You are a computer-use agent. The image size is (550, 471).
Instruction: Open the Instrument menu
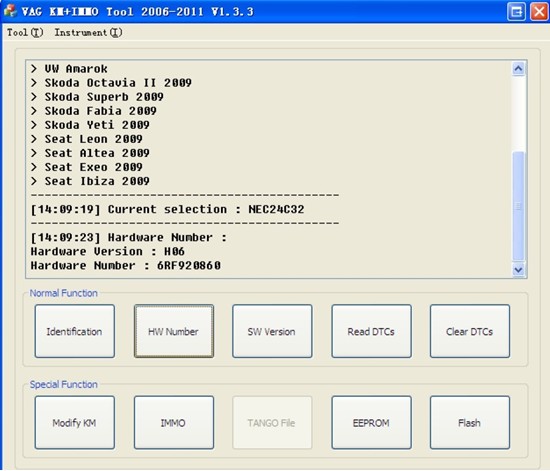point(88,33)
